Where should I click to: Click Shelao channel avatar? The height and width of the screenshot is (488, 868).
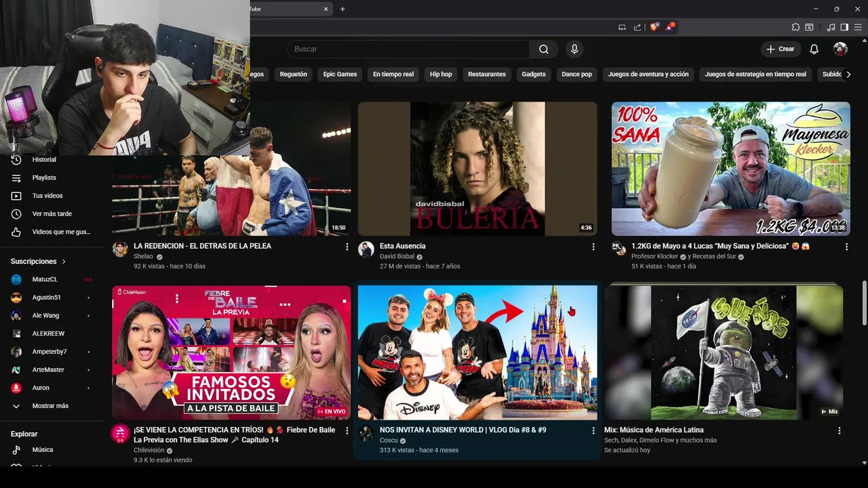[x=120, y=249]
